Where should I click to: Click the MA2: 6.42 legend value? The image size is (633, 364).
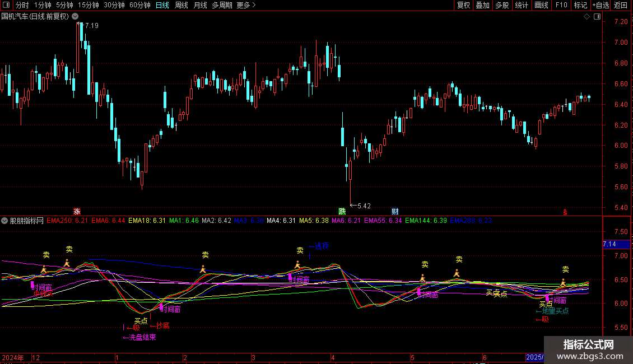coord(216,221)
